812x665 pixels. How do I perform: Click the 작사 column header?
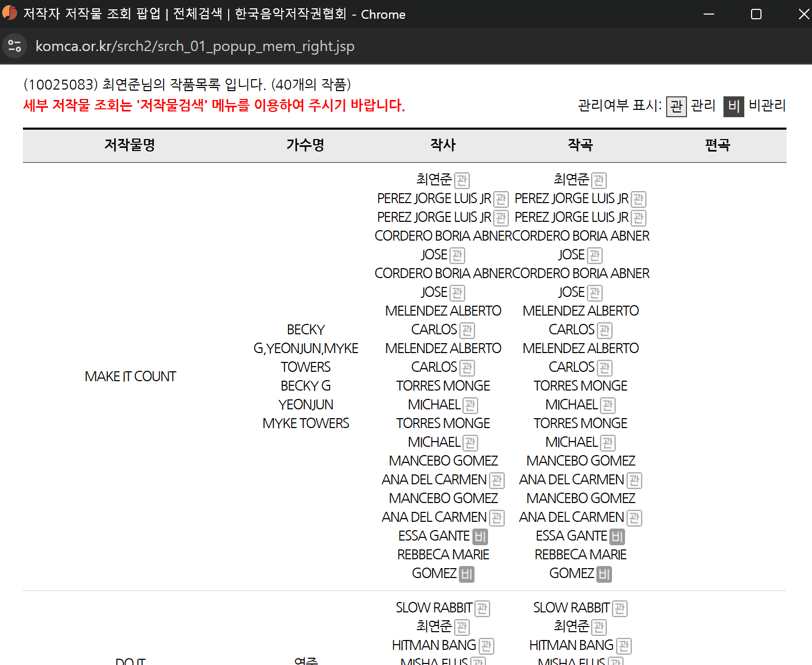click(443, 145)
